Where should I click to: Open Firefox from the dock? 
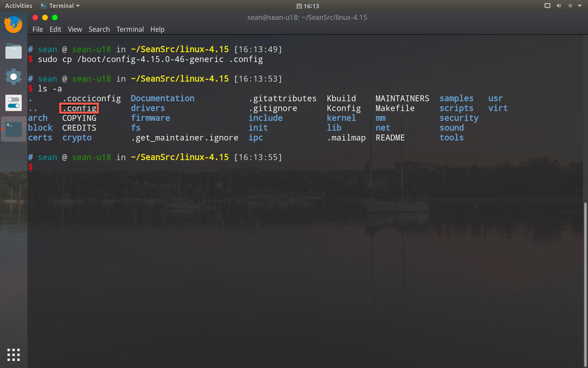click(13, 24)
